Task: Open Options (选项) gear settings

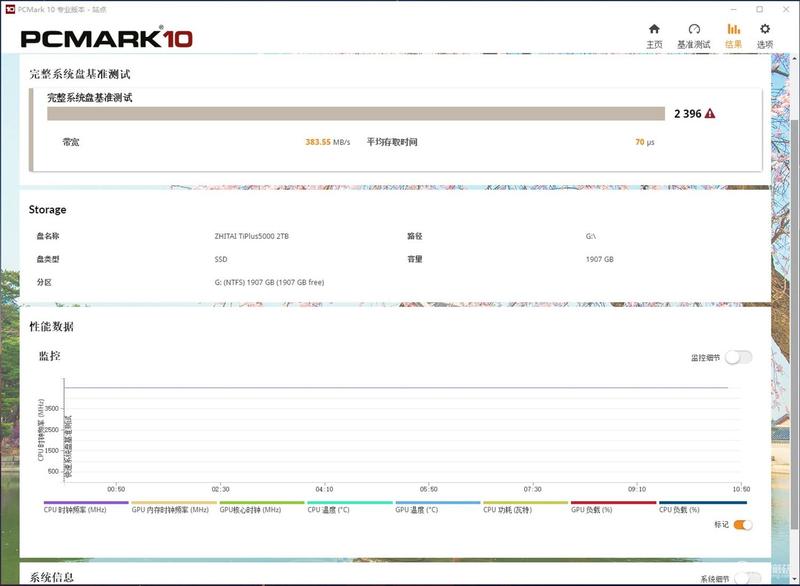Action: coord(764,36)
